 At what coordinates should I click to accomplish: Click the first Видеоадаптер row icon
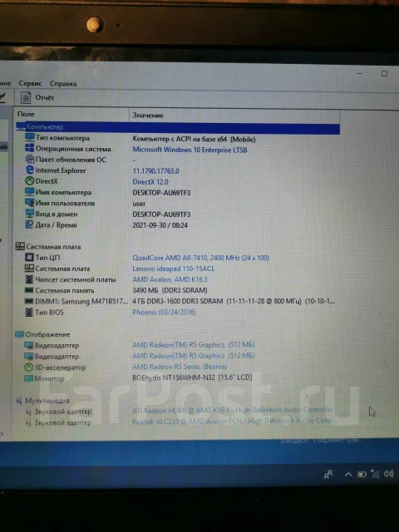point(28,346)
